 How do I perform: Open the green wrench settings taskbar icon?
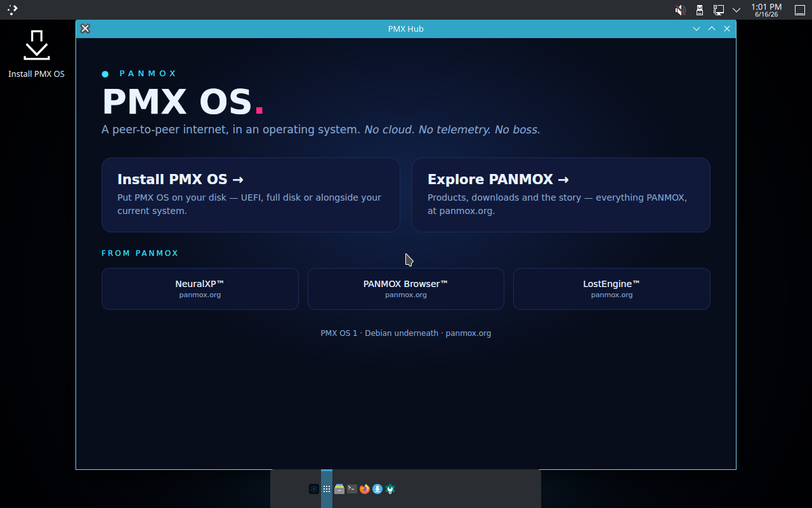point(390,489)
